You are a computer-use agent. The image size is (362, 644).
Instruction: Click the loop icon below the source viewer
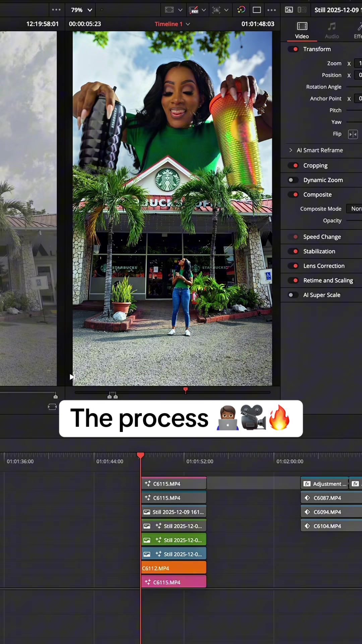[52, 407]
